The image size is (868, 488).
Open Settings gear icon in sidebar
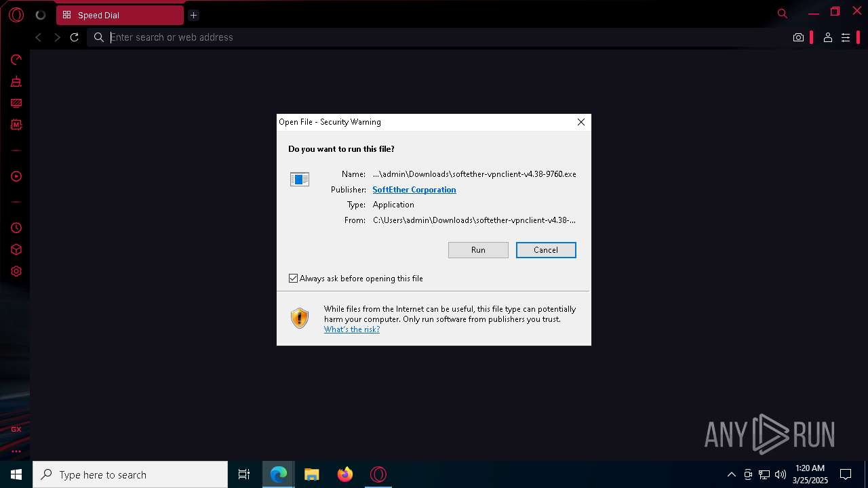[16, 271]
